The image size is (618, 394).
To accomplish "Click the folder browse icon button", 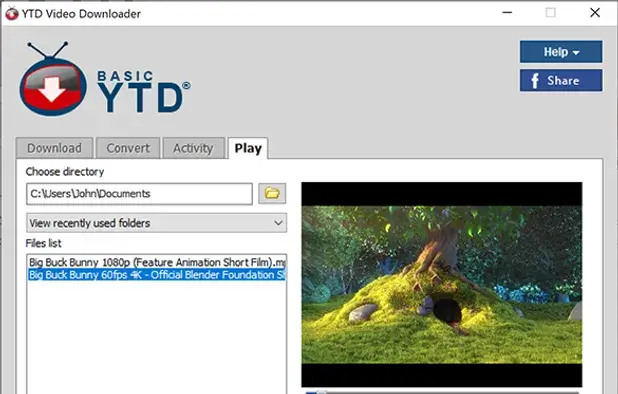I will tap(272, 193).
